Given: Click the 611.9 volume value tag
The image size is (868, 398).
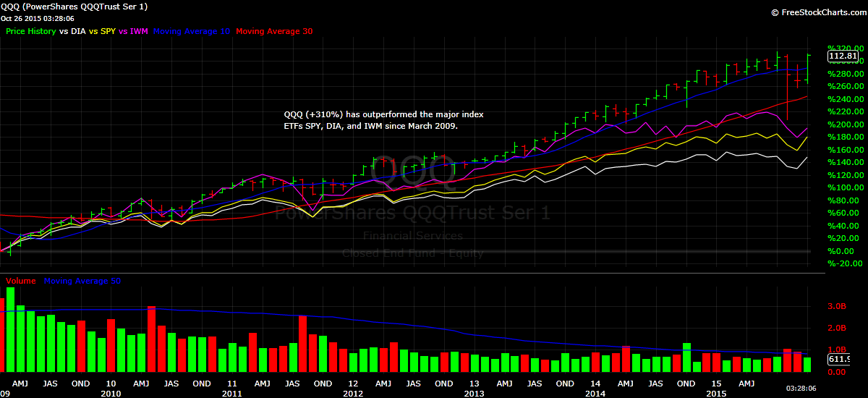Looking at the screenshot, I should click(x=840, y=360).
